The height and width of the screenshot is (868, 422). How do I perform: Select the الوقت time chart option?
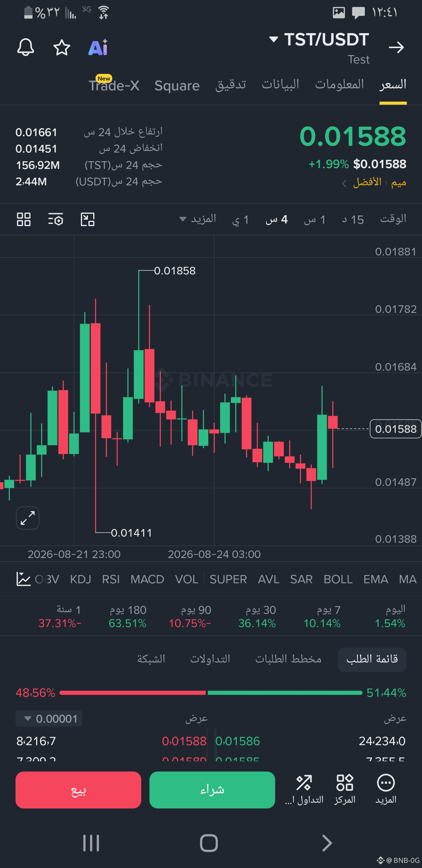point(393,219)
